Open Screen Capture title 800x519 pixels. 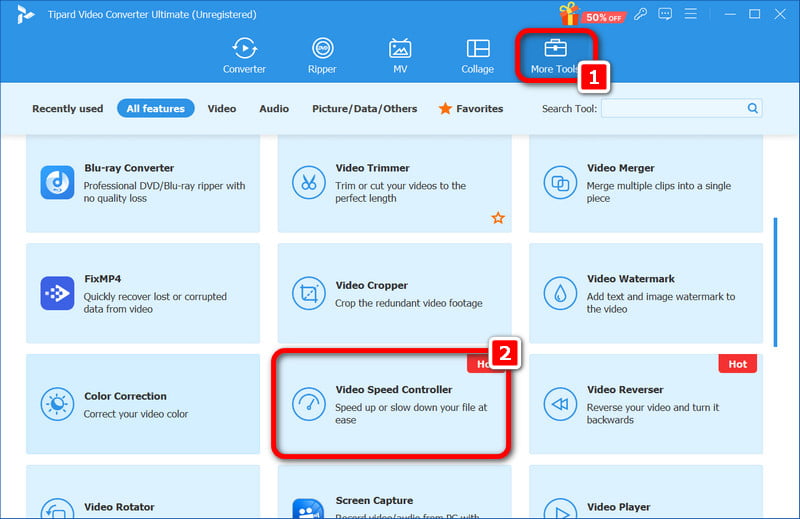pyautogui.click(x=374, y=501)
